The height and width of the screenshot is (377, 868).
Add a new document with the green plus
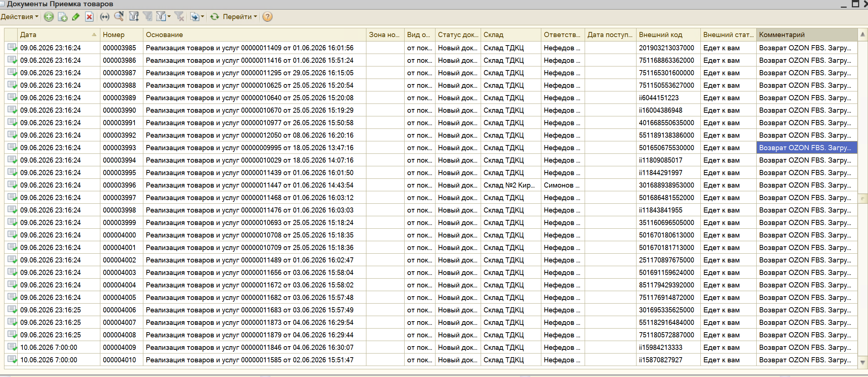tap(49, 17)
